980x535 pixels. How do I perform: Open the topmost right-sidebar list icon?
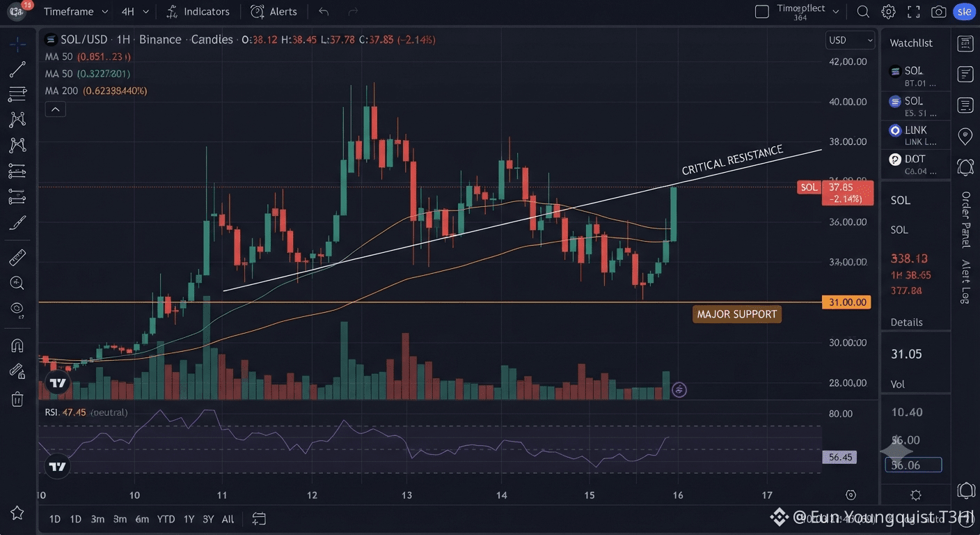pos(965,44)
